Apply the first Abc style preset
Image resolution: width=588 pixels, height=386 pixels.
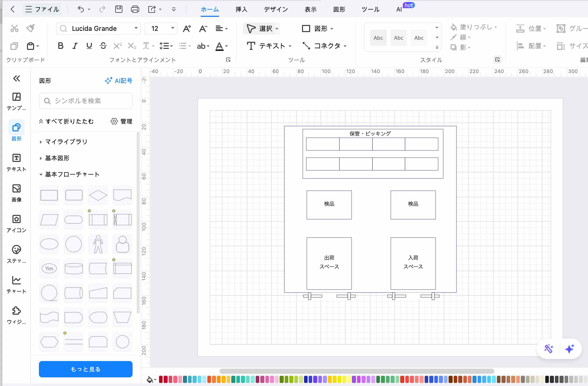[x=378, y=38]
